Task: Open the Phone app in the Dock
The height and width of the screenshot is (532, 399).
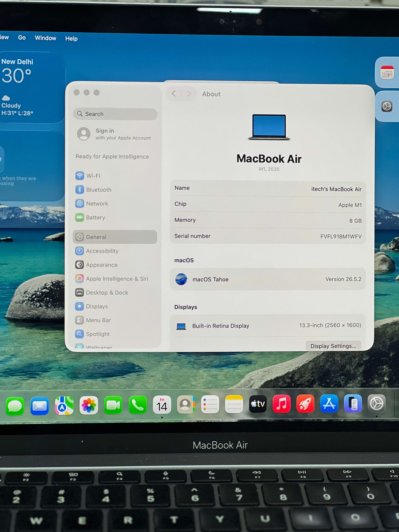Action: point(138,405)
